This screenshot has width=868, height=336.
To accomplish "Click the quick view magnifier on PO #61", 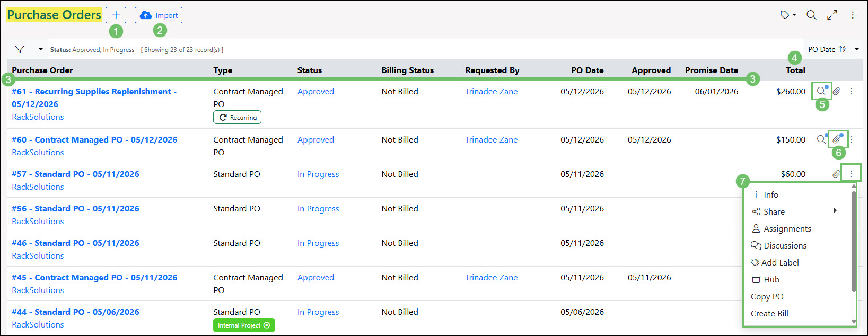I will pyautogui.click(x=821, y=91).
